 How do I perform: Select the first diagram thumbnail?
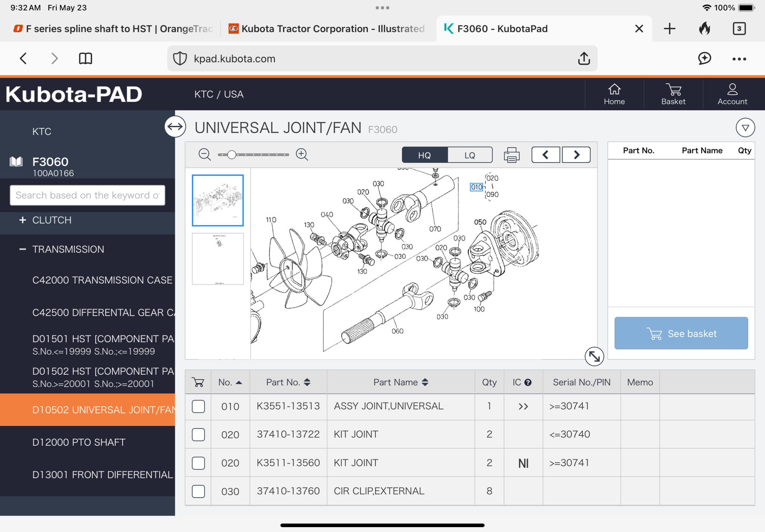(218, 200)
